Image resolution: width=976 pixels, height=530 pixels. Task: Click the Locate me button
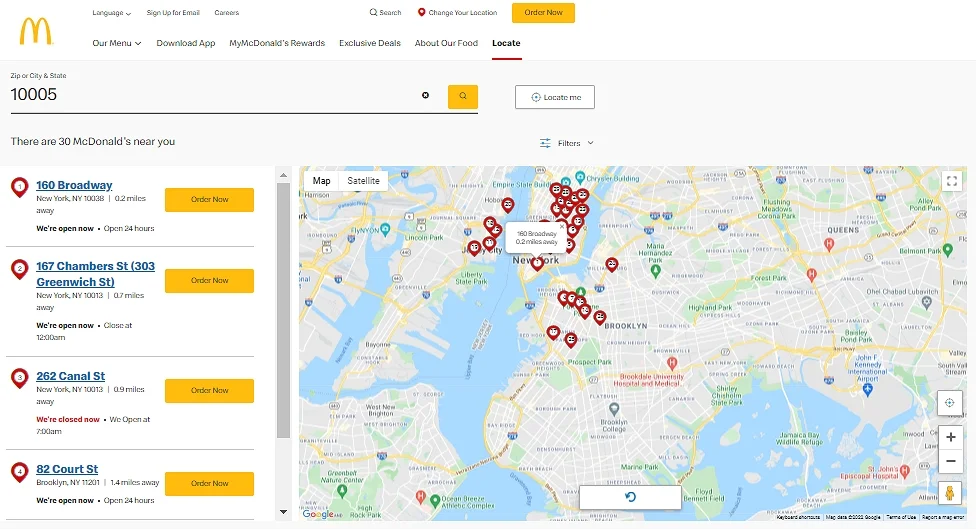555,97
